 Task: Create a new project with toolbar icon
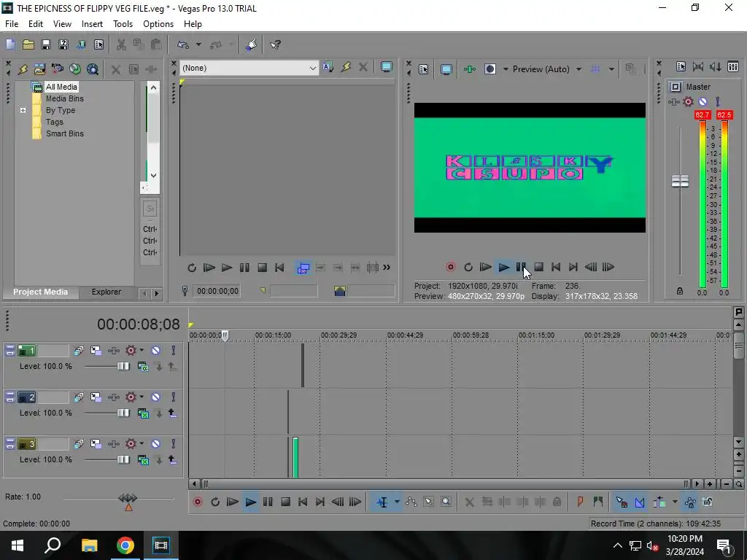pyautogui.click(x=10, y=44)
